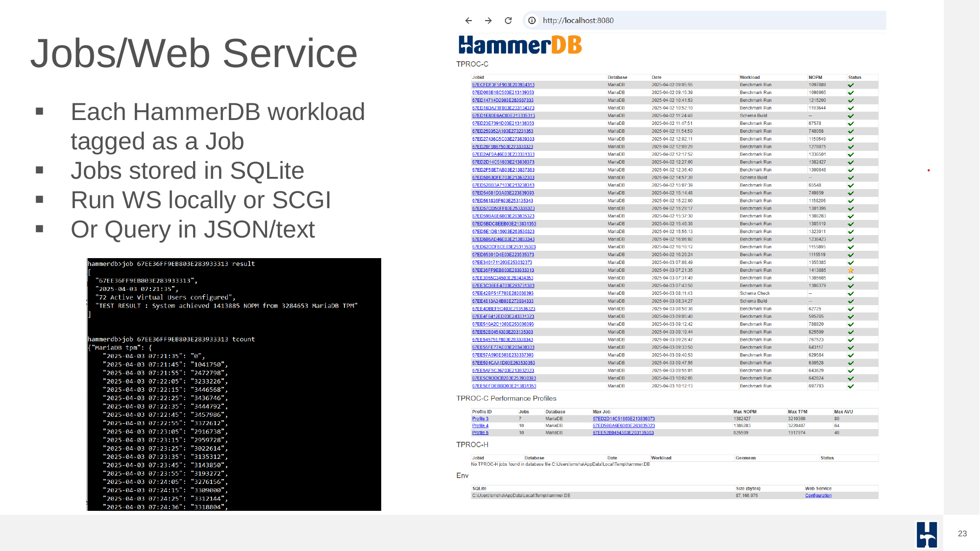The height and width of the screenshot is (551, 980).
Task: Click the terminal screenshot showing job result
Action: click(234, 384)
